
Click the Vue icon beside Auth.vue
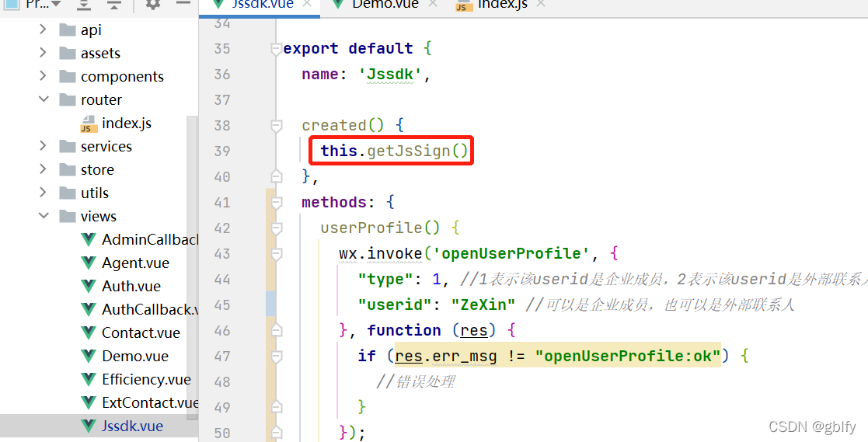click(x=89, y=286)
